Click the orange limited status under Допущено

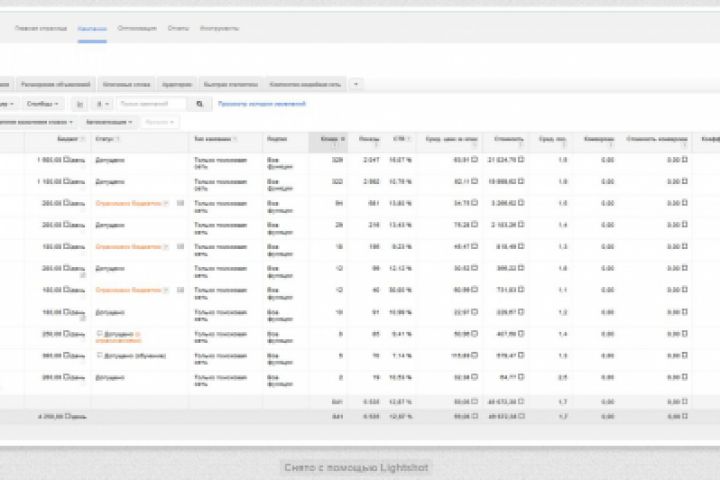pos(118,340)
